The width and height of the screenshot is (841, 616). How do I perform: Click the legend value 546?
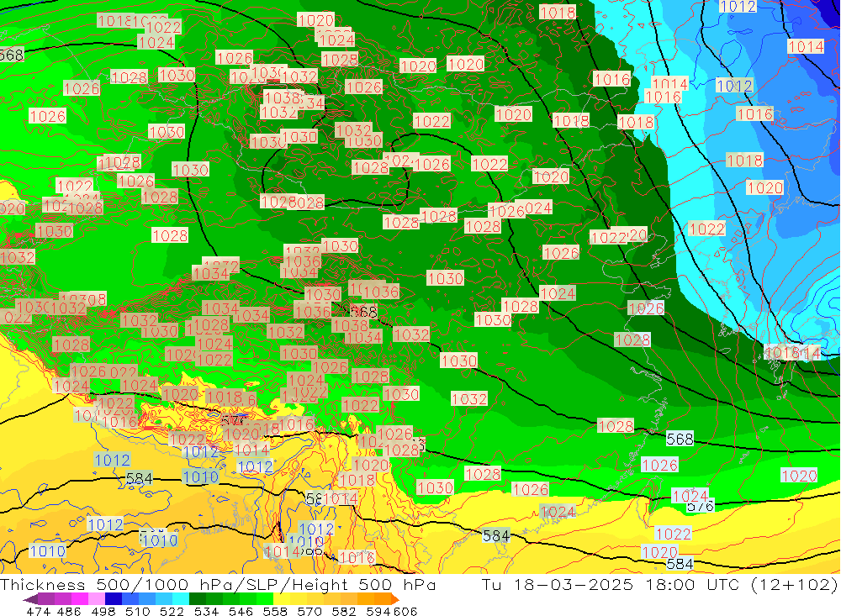(x=241, y=611)
